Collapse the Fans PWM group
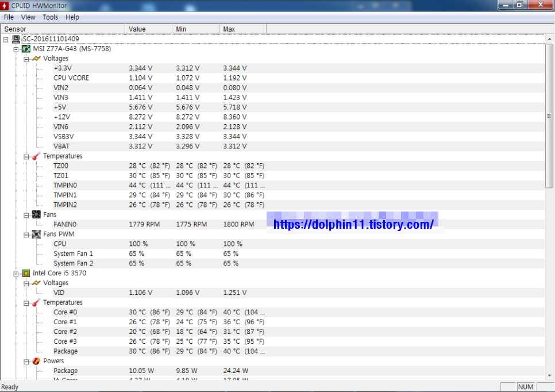Viewport: 555px width, 392px height. click(26, 235)
